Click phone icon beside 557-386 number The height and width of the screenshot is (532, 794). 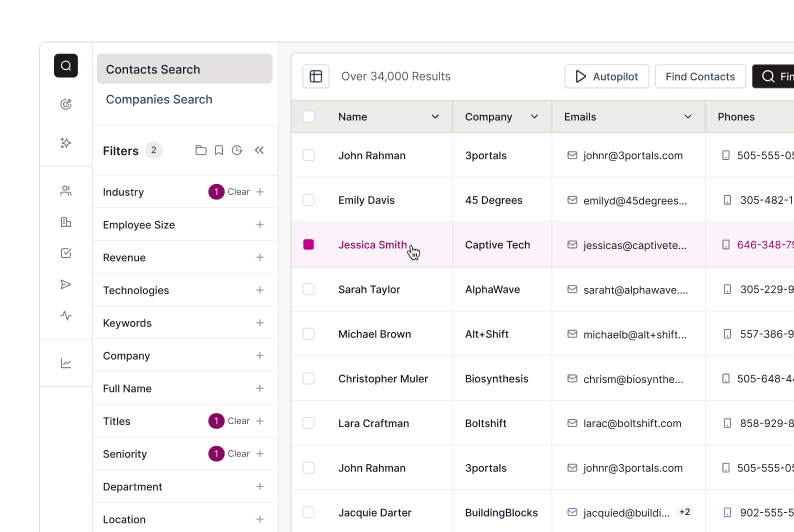[727, 334]
